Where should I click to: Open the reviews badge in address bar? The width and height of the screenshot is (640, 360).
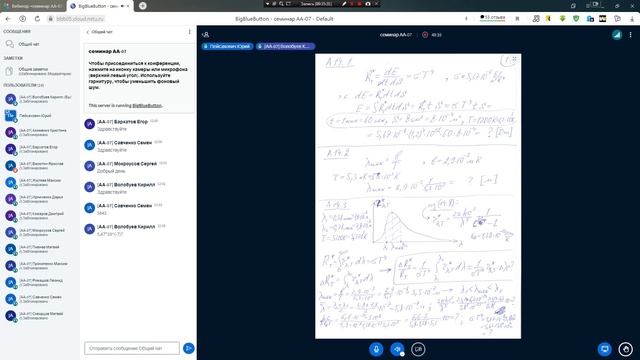click(492, 18)
